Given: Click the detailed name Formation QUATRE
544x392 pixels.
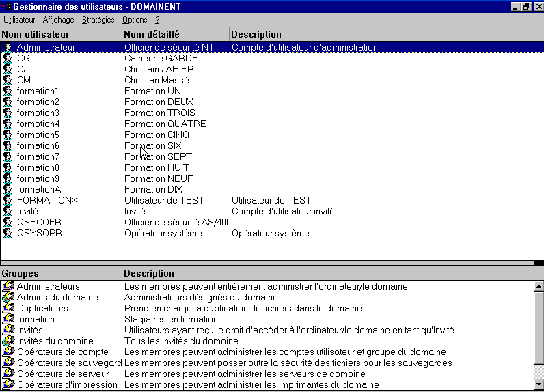Looking at the screenshot, I should [x=165, y=124].
